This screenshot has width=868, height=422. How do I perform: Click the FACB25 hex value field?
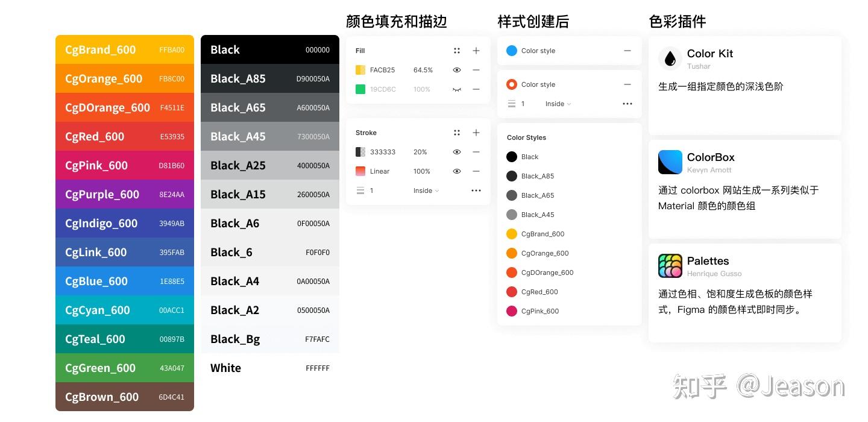point(383,70)
